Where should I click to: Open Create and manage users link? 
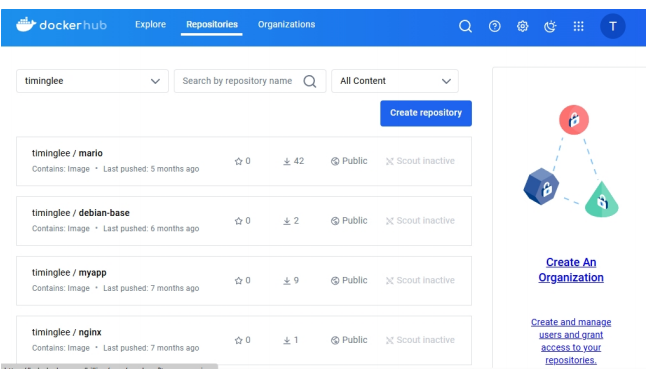click(x=571, y=341)
